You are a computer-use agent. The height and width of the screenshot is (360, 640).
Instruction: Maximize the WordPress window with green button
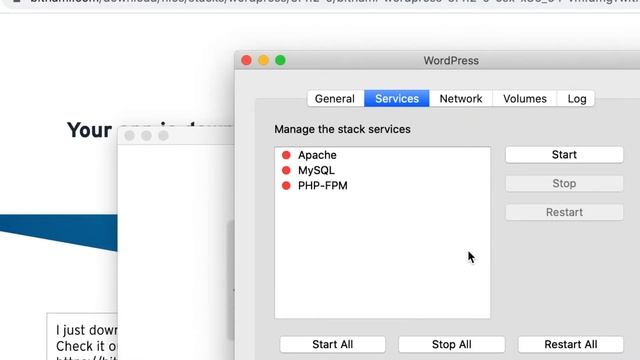280,60
